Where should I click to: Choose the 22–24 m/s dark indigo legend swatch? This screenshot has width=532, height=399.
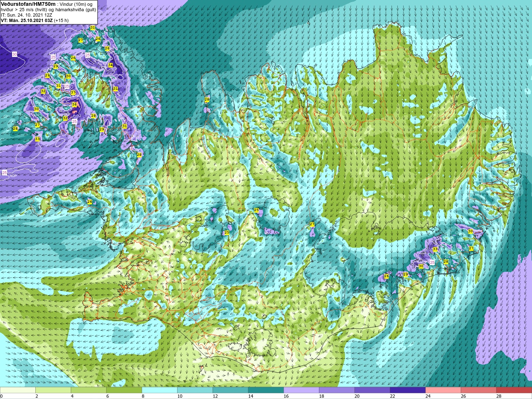click(408, 390)
